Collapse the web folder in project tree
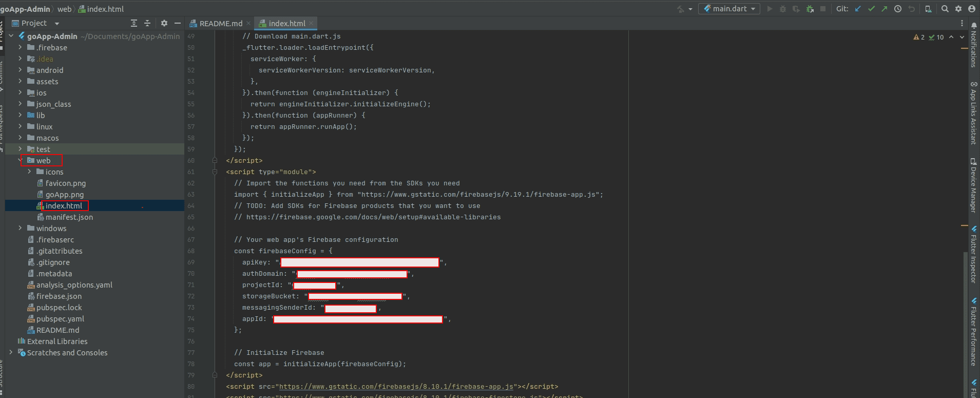 tap(20, 160)
